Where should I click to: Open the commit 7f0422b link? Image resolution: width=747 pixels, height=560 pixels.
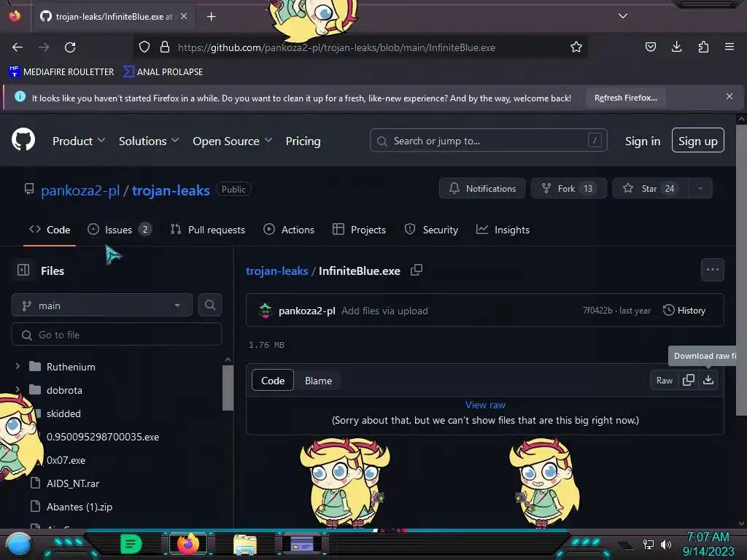click(597, 311)
